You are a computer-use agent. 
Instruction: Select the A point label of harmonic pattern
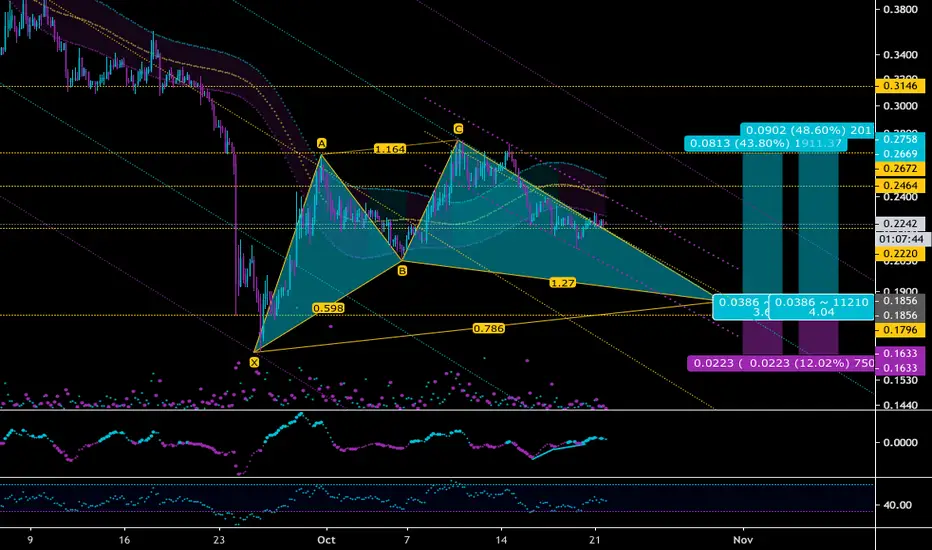(x=322, y=143)
